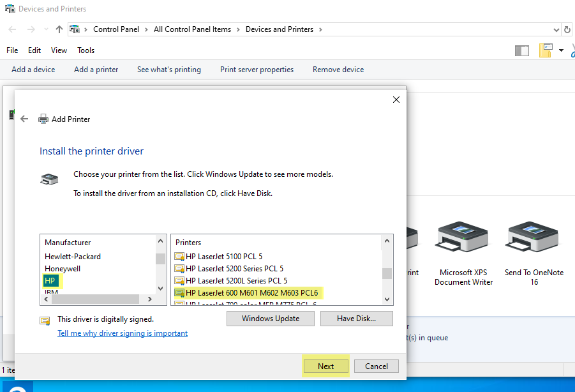575x392 pixels.
Task: Click the large printer illustration in wizard
Action: point(49,179)
